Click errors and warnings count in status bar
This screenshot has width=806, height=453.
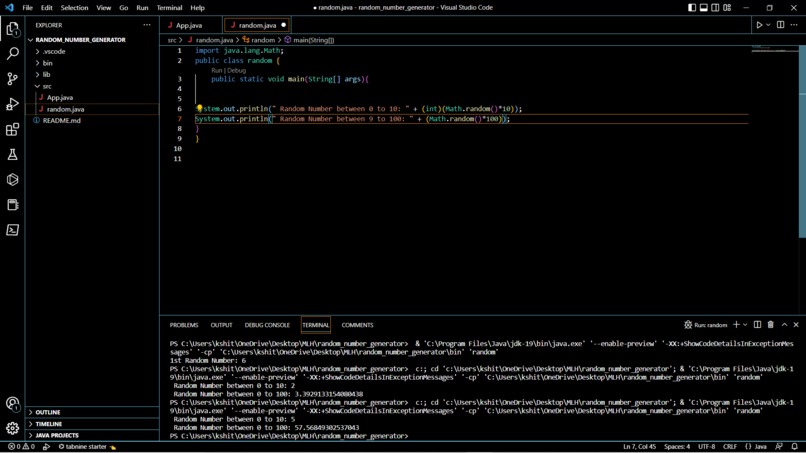pyautogui.click(x=21, y=446)
